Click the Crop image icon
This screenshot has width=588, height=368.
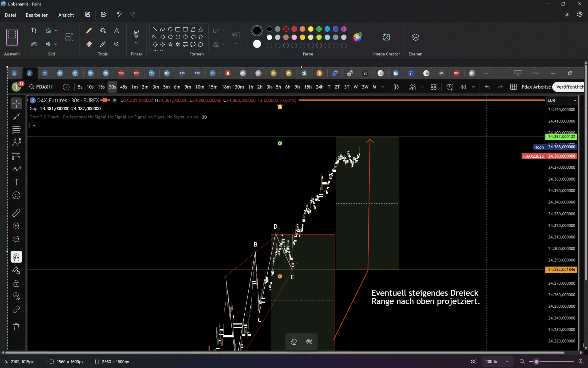[34, 30]
